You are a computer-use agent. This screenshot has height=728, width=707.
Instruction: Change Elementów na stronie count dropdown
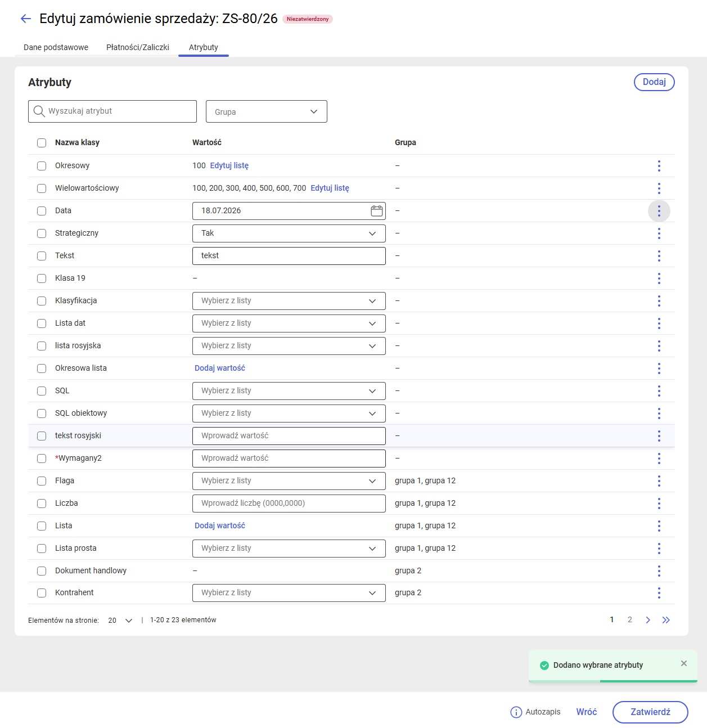tap(120, 620)
